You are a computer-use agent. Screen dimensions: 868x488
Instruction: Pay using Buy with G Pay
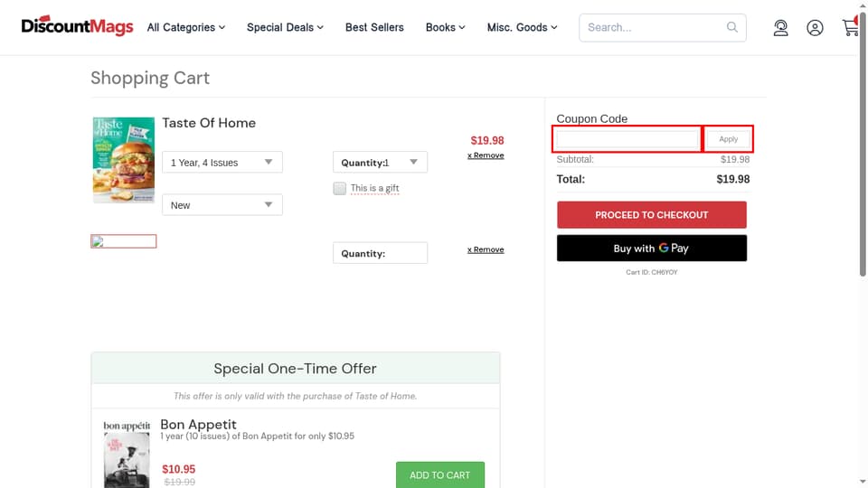[652, 248]
